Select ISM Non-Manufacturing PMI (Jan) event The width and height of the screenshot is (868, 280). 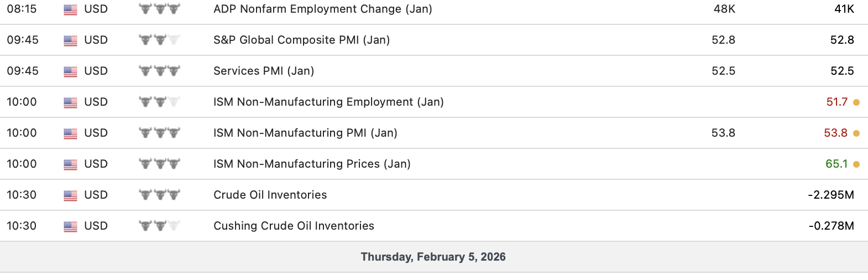pyautogui.click(x=305, y=133)
